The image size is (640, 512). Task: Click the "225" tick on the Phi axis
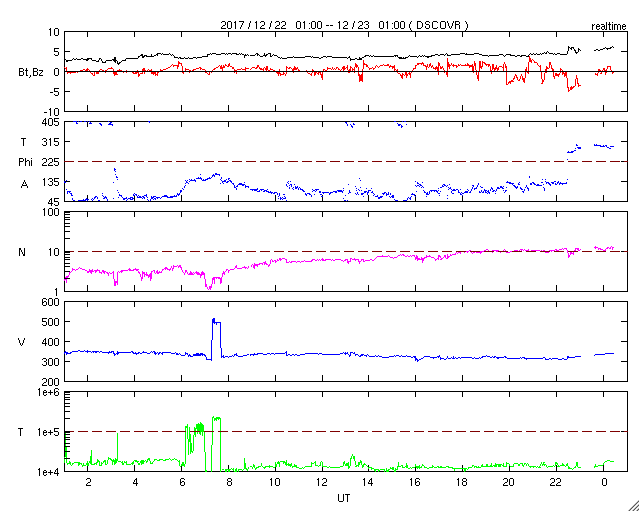tap(52, 162)
